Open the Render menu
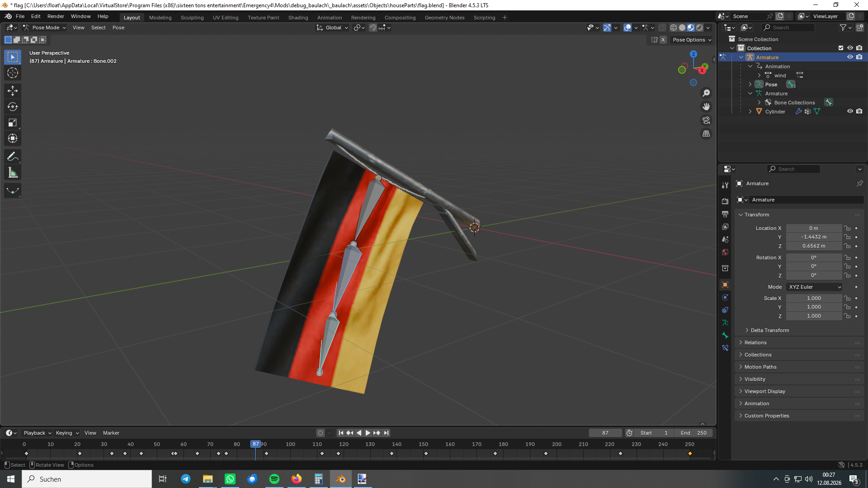Screen dimensions: 868x488 point(56,16)
